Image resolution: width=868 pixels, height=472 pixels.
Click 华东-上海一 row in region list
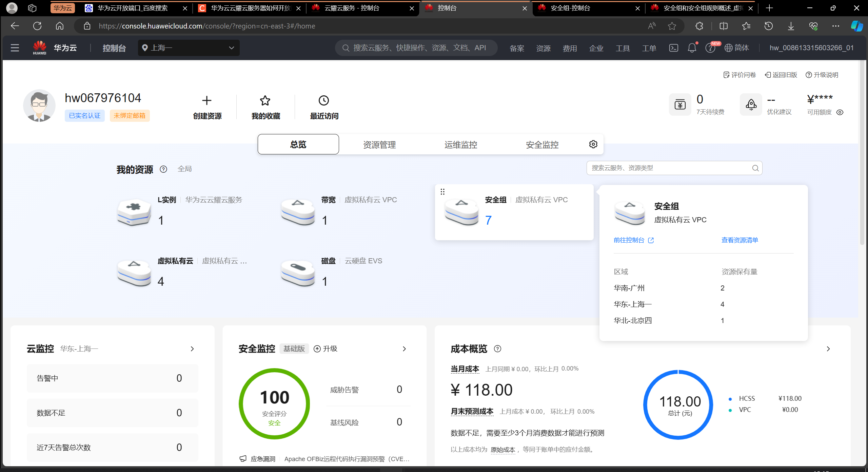tap(704, 304)
